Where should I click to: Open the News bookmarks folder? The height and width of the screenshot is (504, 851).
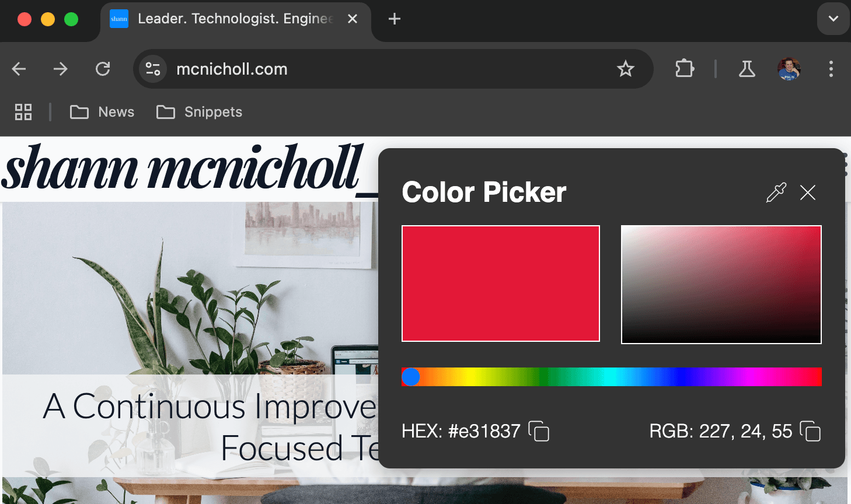point(102,111)
